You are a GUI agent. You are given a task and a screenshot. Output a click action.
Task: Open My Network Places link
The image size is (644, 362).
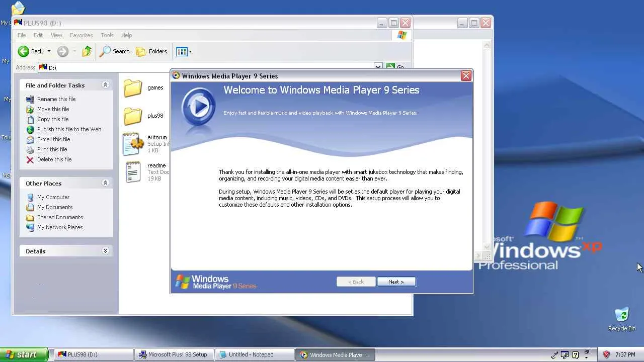[60, 227]
